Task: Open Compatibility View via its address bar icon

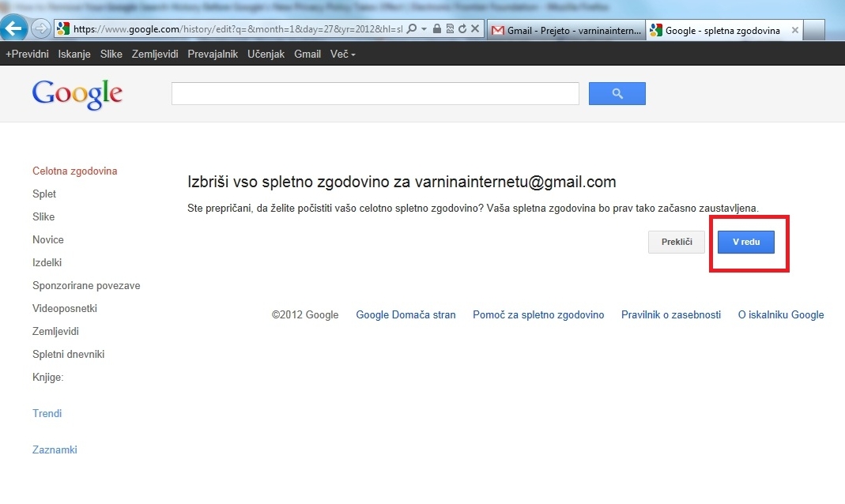Action: [x=451, y=28]
